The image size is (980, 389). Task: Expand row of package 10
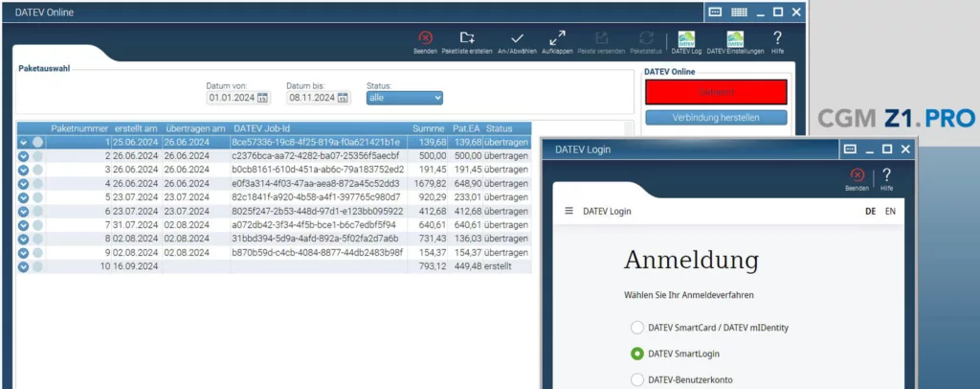(24, 266)
